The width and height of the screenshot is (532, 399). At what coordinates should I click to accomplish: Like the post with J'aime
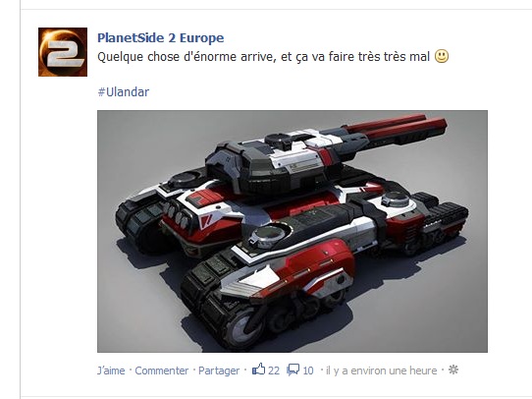[x=111, y=370]
